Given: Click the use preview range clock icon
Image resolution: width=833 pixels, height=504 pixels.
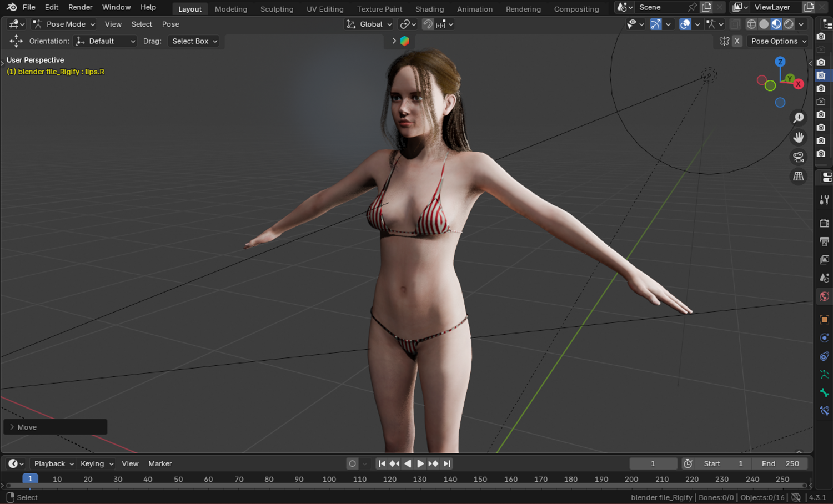Looking at the screenshot, I should [x=688, y=463].
